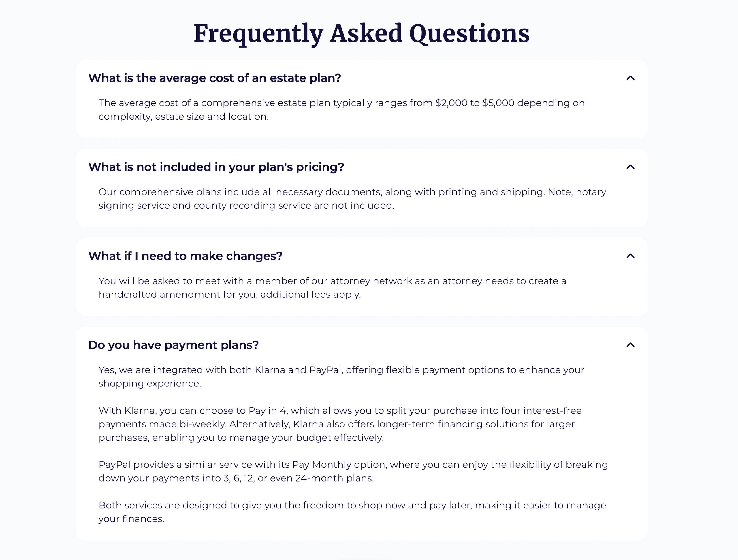Collapse 'What is not included in your plan's pricing?'
Viewport: 738px width, 560px height.
click(216, 167)
